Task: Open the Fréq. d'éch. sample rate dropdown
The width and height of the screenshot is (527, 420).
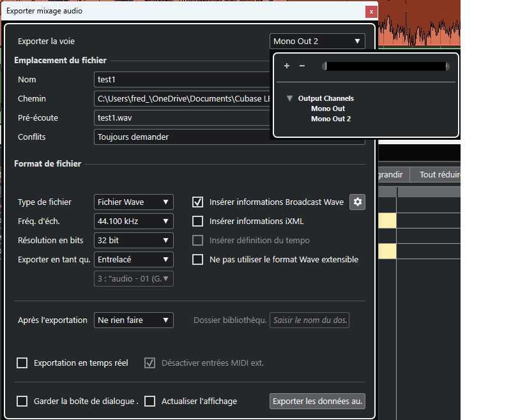Action: (134, 221)
